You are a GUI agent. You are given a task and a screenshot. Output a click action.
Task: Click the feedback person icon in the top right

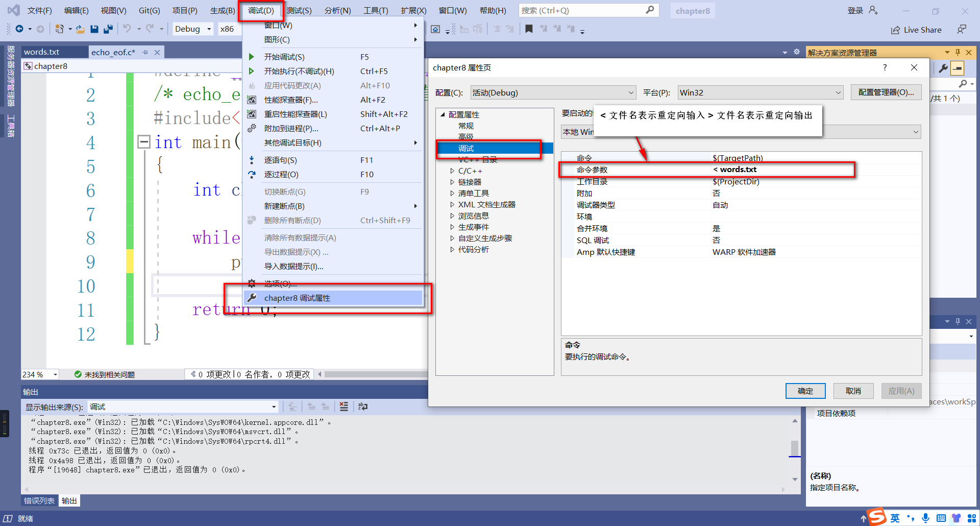(x=962, y=30)
